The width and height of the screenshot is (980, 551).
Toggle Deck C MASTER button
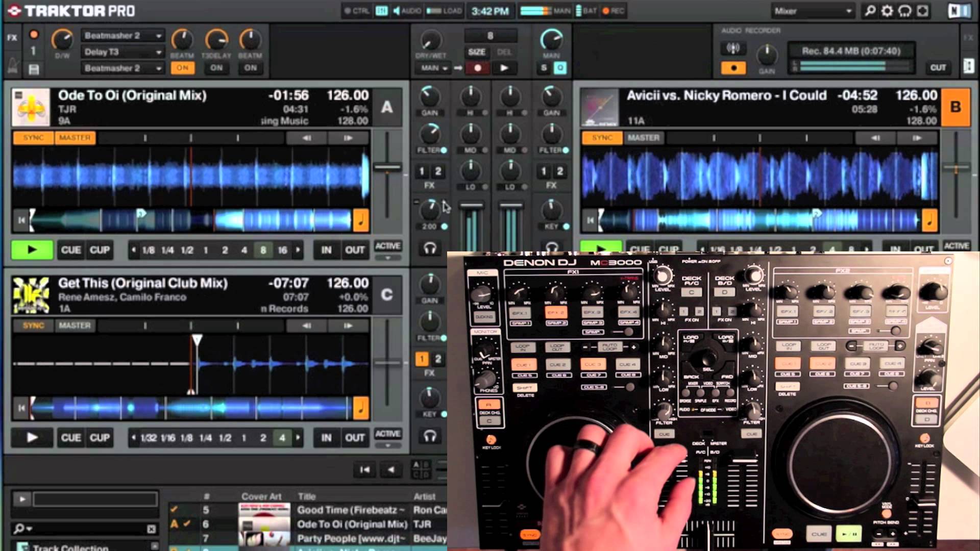point(75,325)
